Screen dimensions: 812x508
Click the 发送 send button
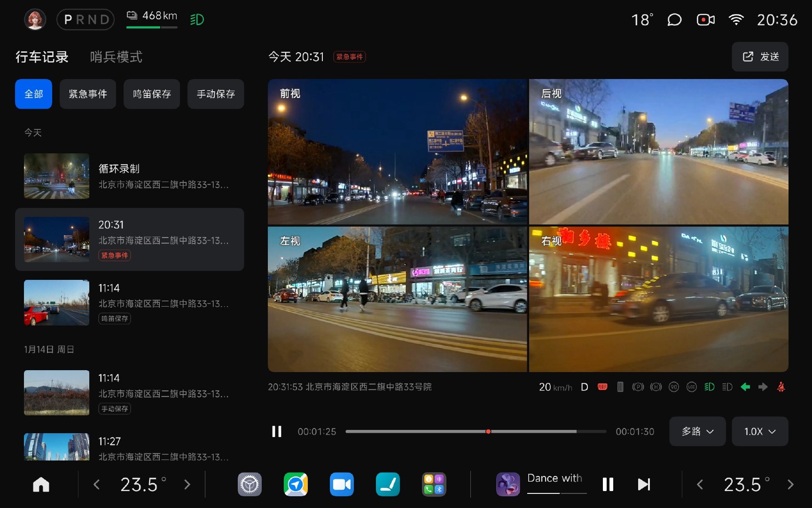tap(760, 57)
